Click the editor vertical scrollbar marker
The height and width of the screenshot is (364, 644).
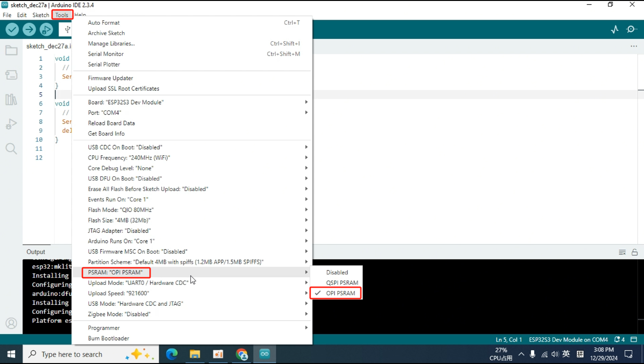[641, 90]
